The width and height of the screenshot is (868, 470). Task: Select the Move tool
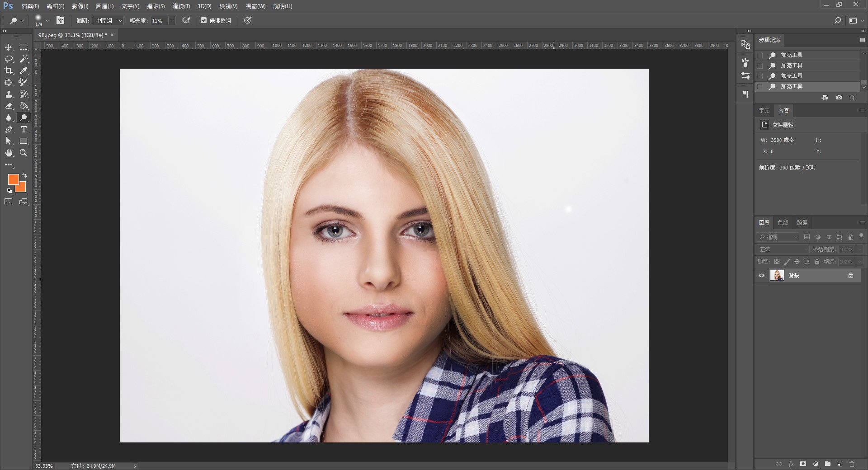click(9, 47)
